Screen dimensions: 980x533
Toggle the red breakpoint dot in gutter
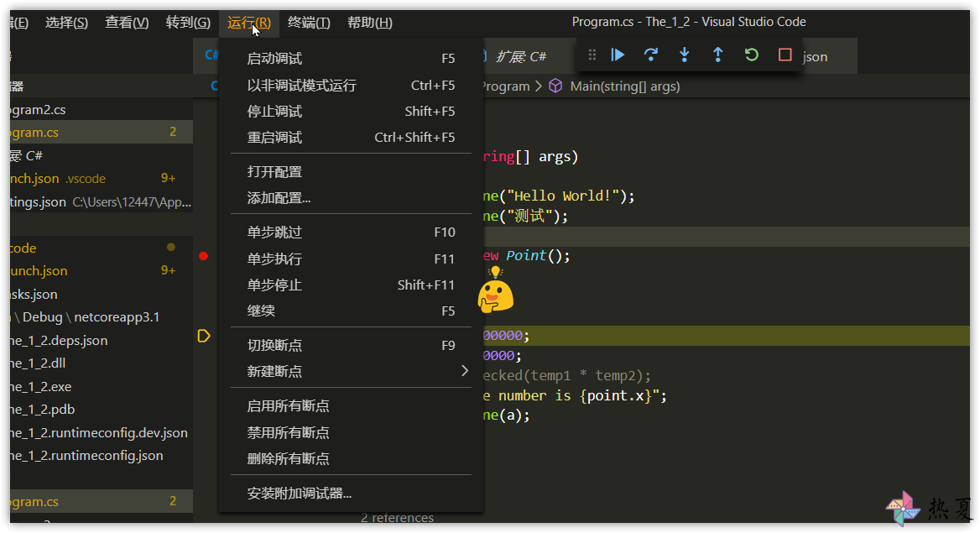tap(203, 256)
